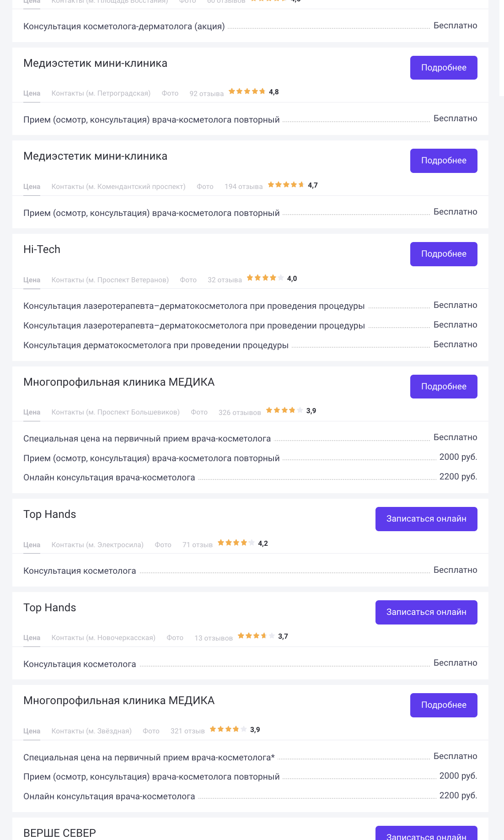
Task: Open Контакты (м. Проспект Большевиков) tab
Action: [115, 412]
